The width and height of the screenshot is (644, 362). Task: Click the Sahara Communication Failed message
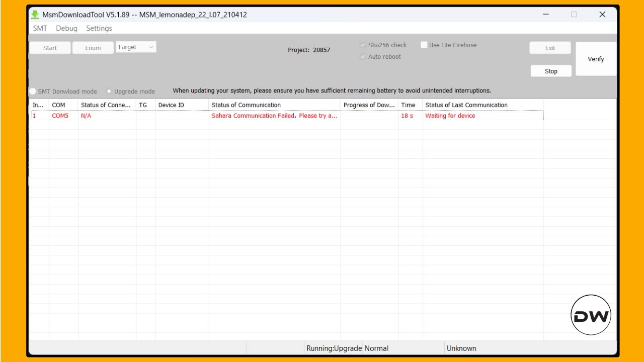[x=274, y=116]
